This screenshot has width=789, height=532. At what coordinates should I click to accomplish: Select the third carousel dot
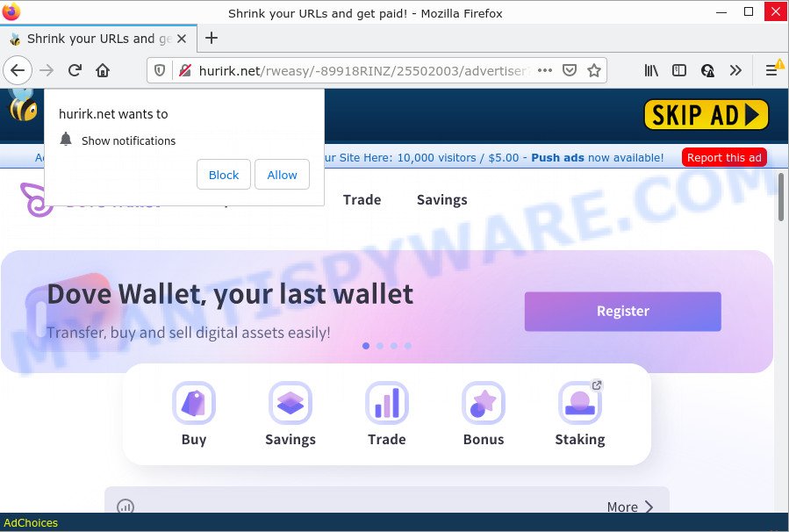click(394, 346)
